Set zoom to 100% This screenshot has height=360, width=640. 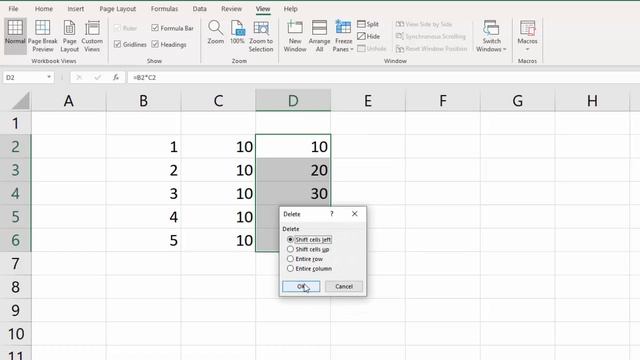(x=237, y=33)
